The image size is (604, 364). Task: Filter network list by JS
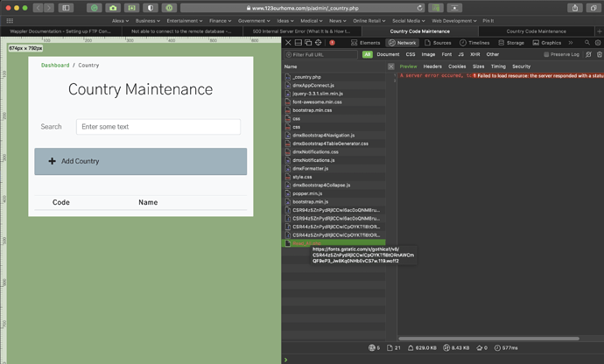[x=460, y=54]
